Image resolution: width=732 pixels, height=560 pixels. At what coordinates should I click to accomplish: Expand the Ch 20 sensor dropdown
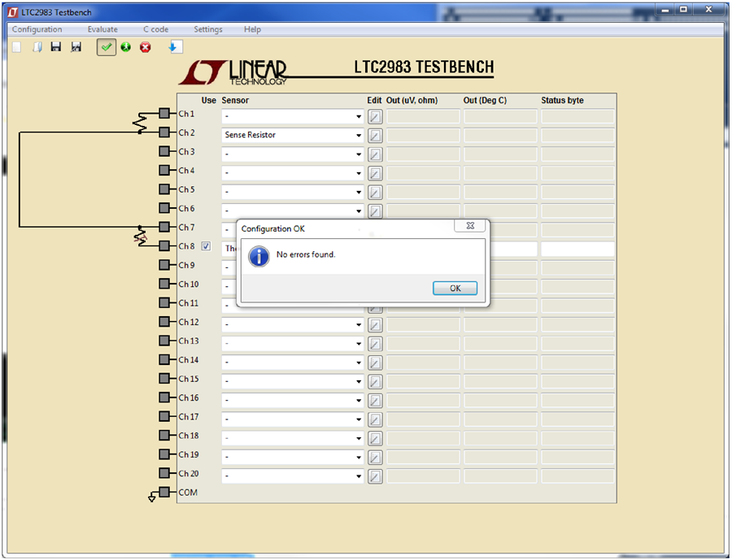point(359,476)
